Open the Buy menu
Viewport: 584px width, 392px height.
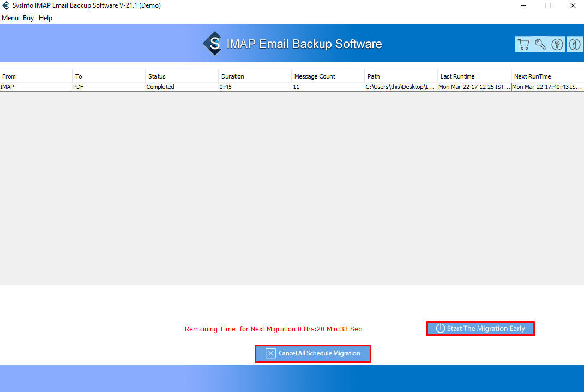[28, 18]
